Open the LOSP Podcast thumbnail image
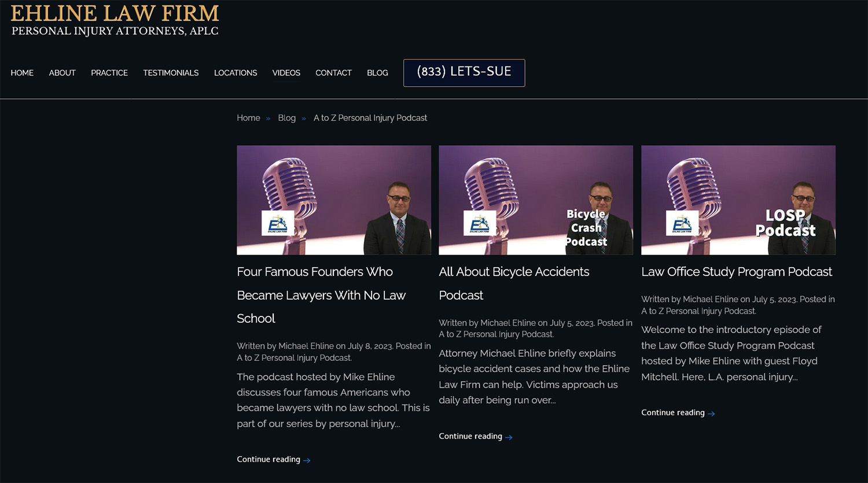The height and width of the screenshot is (483, 868). point(738,200)
